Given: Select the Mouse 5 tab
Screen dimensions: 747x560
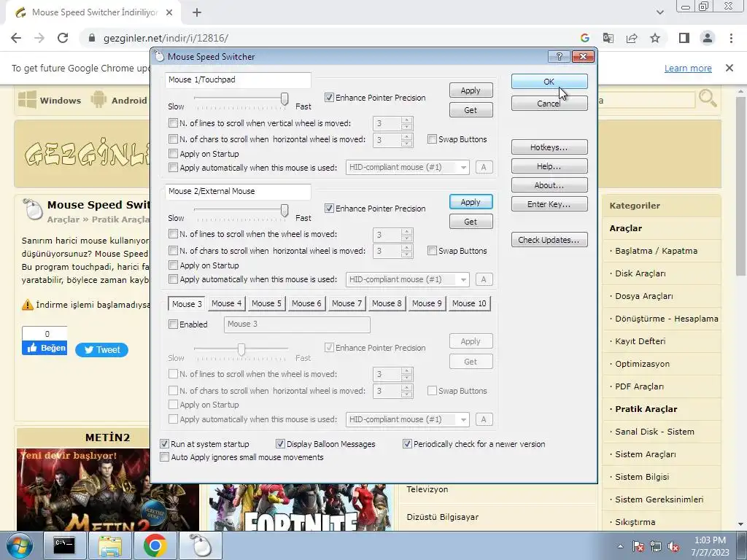Looking at the screenshot, I should [x=267, y=303].
